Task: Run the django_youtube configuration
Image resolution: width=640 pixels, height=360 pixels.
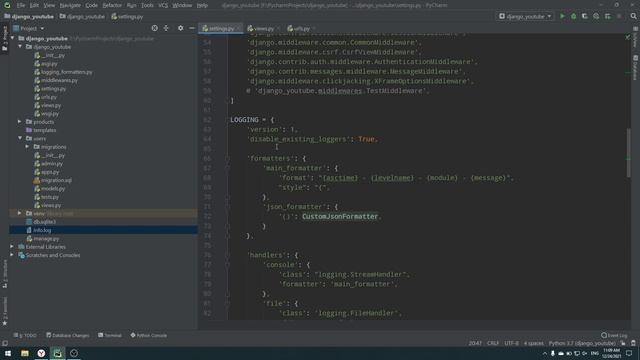Action: coord(562,16)
